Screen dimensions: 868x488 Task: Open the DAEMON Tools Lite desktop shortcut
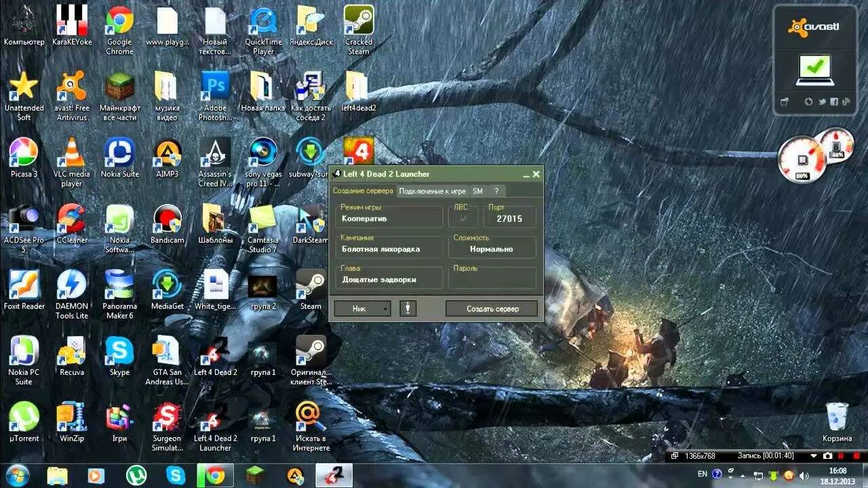tap(72, 295)
